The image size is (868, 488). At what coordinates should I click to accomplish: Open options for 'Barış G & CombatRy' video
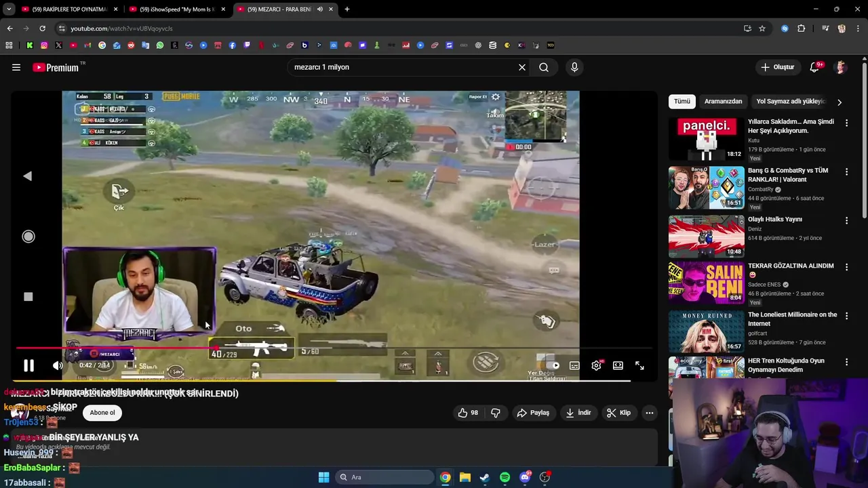pyautogui.click(x=846, y=171)
